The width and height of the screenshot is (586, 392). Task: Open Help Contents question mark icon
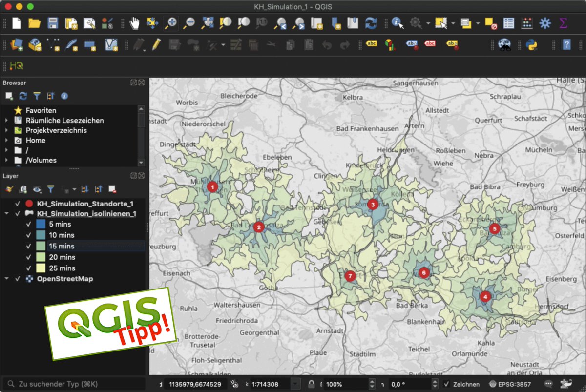[566, 45]
